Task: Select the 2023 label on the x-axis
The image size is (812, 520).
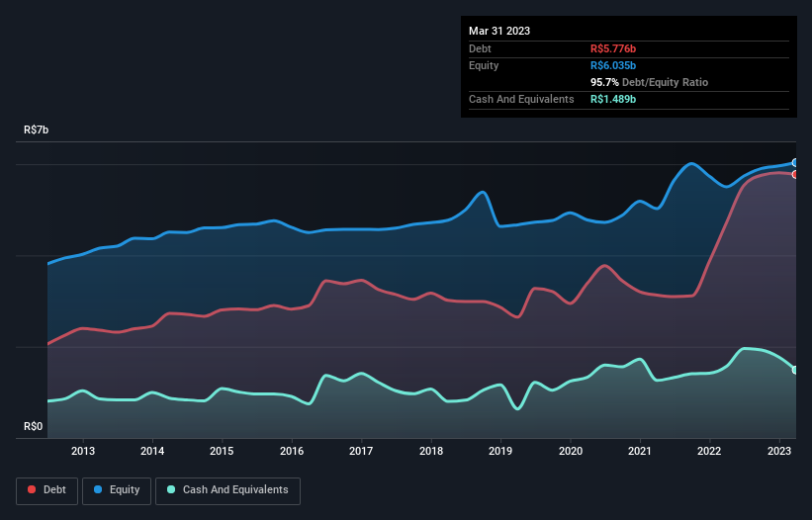Action: [779, 451]
